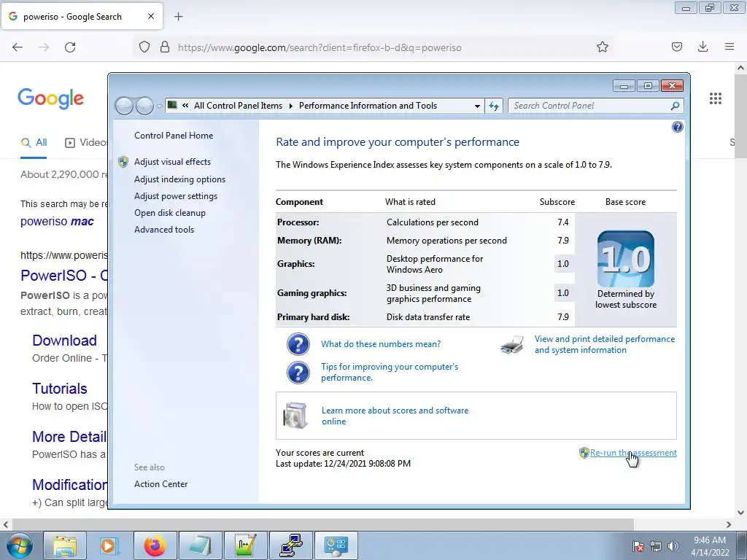The height and width of the screenshot is (560, 747).
Task: Click the Control Panel taskbar icon
Action: 336,545
